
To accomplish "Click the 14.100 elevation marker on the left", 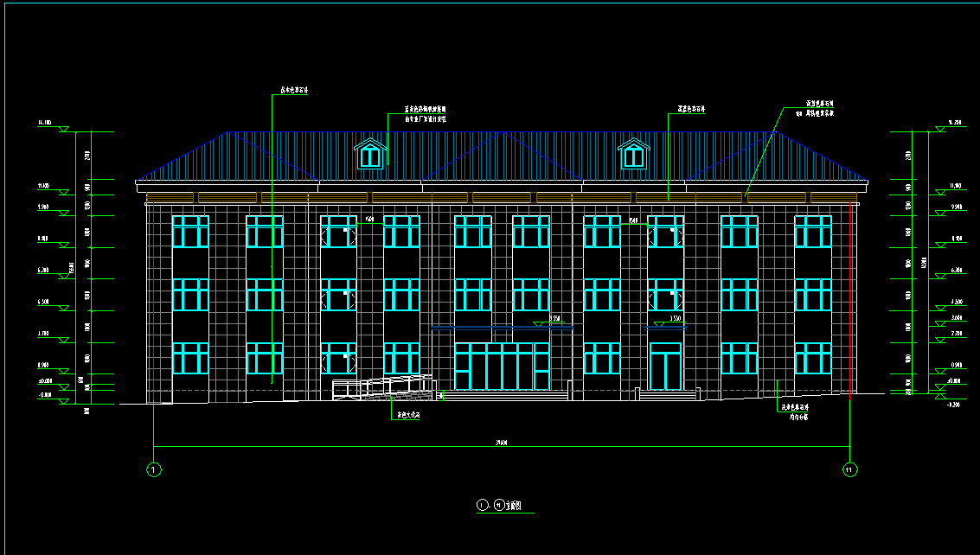I will (45, 124).
